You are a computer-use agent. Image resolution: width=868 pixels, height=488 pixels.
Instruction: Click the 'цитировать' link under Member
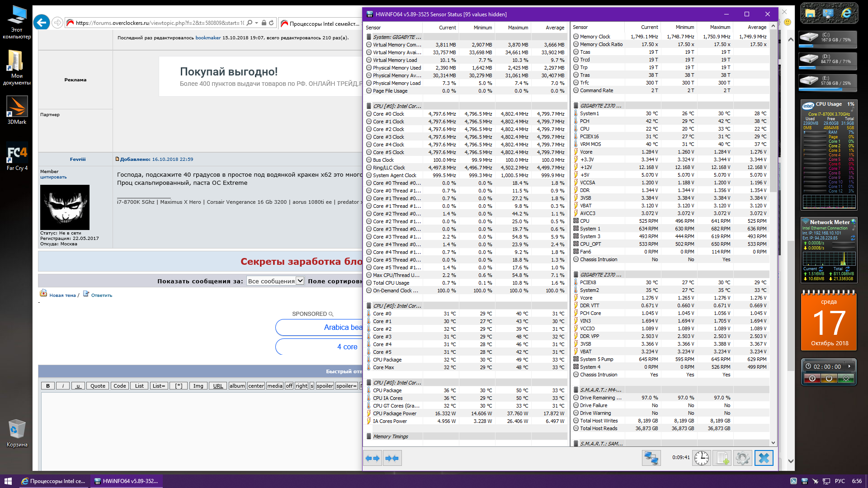click(53, 177)
